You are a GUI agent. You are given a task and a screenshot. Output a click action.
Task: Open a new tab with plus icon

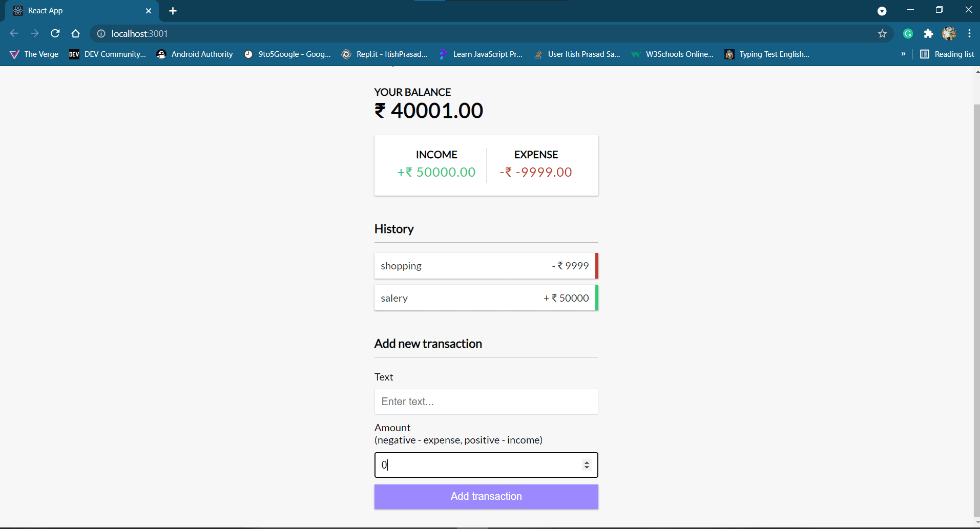[173, 11]
